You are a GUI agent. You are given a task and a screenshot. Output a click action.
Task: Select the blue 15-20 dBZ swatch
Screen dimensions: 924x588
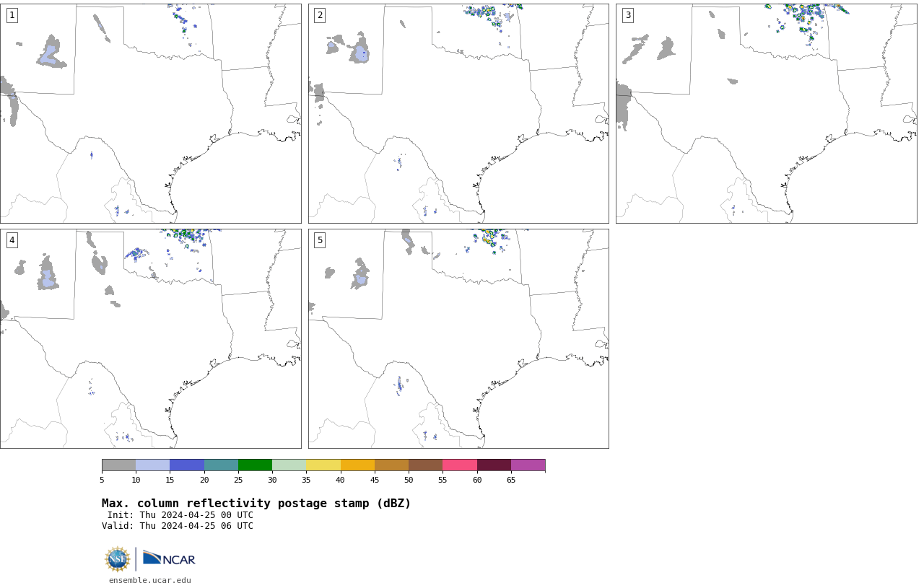187,465
